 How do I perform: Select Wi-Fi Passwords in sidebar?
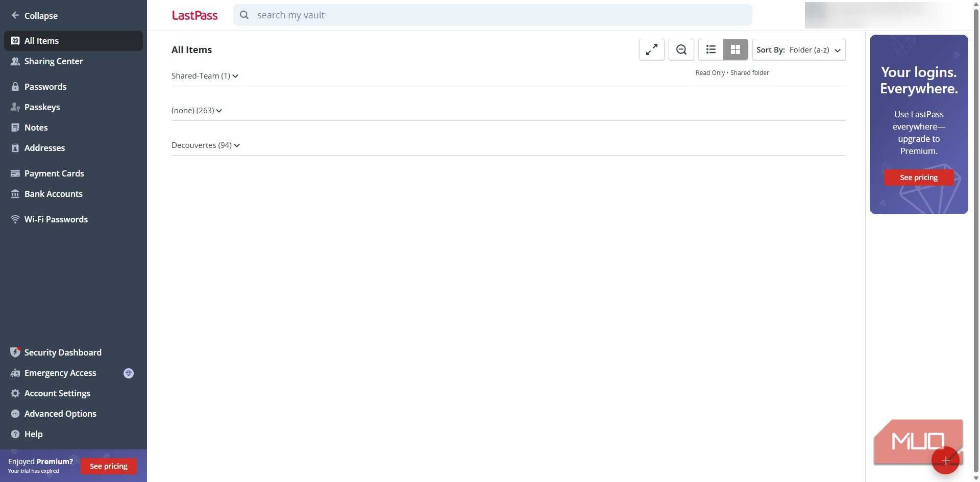pos(73,219)
